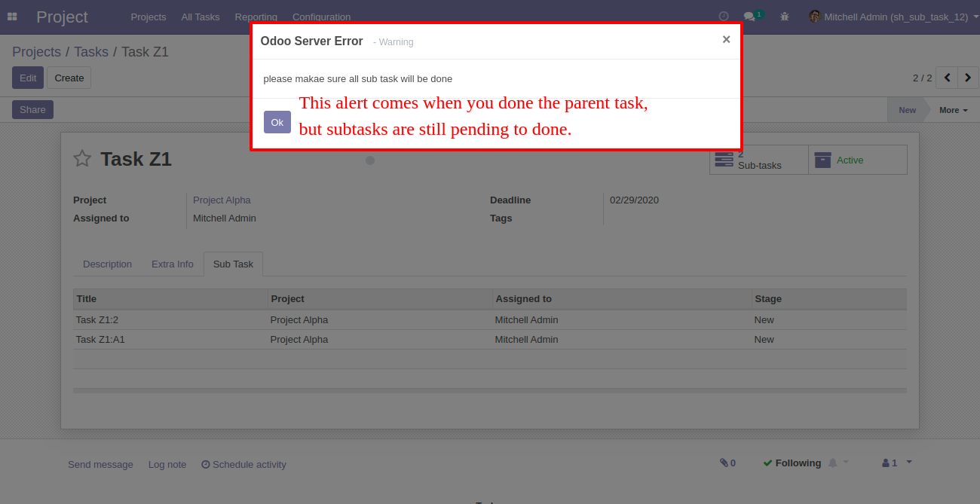Sort subtasks by Stage column
This screenshot has height=504, width=980.
click(x=829, y=299)
